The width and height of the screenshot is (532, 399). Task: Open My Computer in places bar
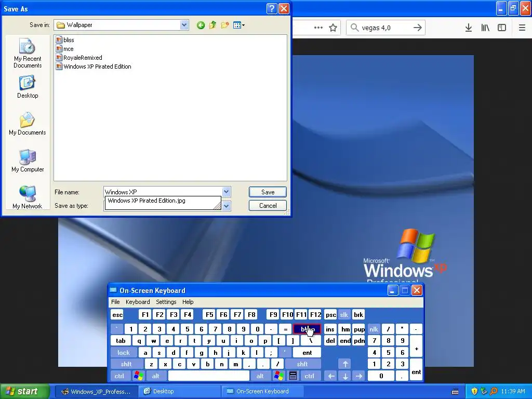coord(28,161)
